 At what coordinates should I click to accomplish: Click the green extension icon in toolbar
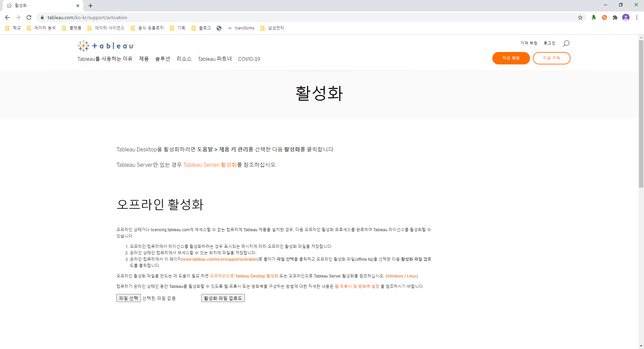594,17
